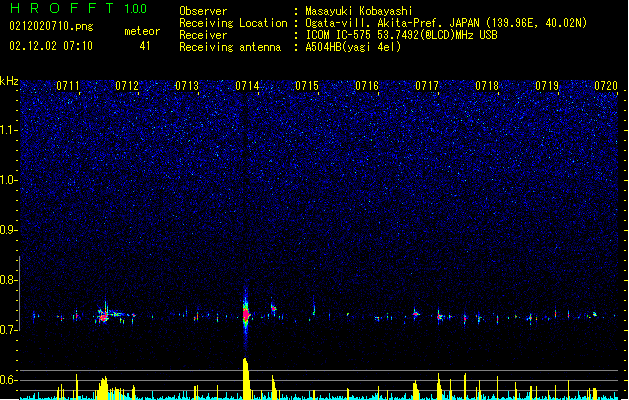Click the meteor echo near 0716:50

coord(416,314)
